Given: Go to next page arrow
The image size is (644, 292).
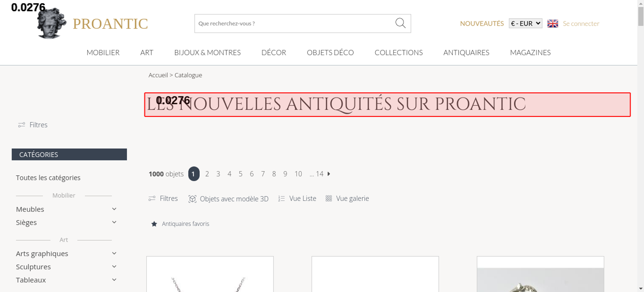Looking at the screenshot, I should 329,174.
